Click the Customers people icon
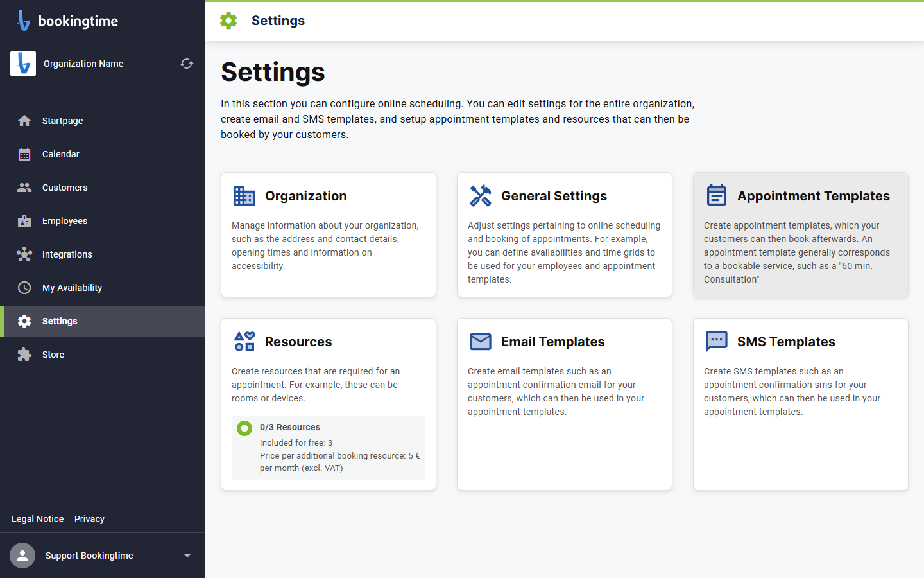This screenshot has height=578, width=924. [24, 188]
